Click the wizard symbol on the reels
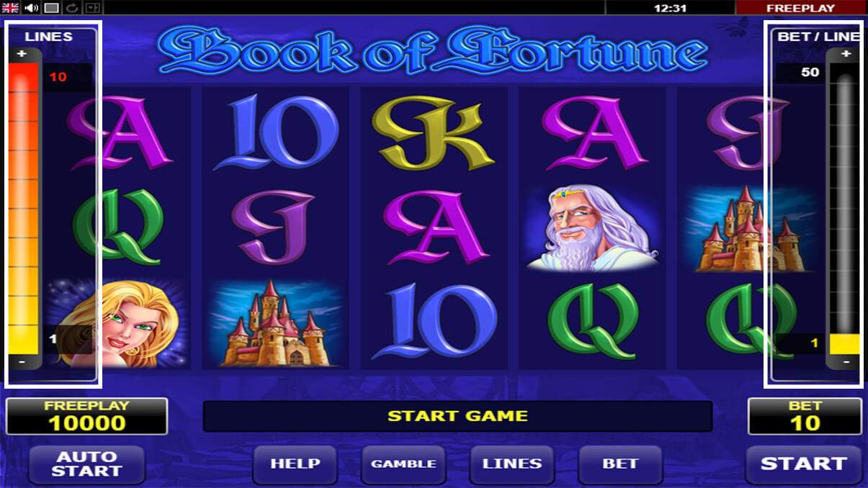 coord(591,227)
